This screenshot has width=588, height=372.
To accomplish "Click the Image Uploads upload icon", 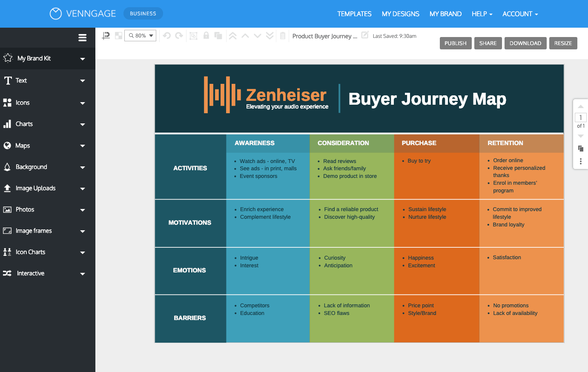I will pos(7,188).
